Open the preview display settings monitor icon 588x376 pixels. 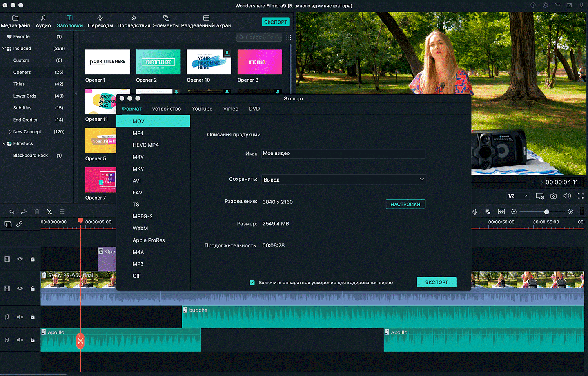point(540,196)
